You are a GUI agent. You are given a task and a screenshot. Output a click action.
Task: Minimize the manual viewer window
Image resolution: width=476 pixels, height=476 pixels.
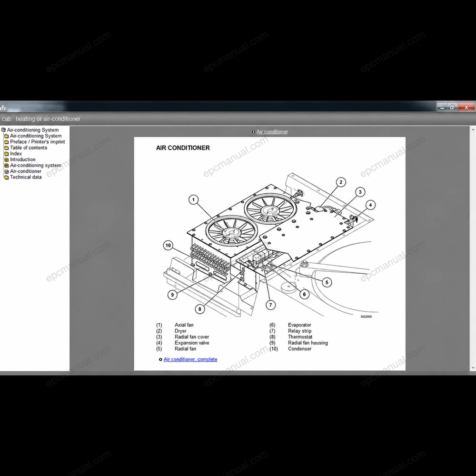coord(442,107)
